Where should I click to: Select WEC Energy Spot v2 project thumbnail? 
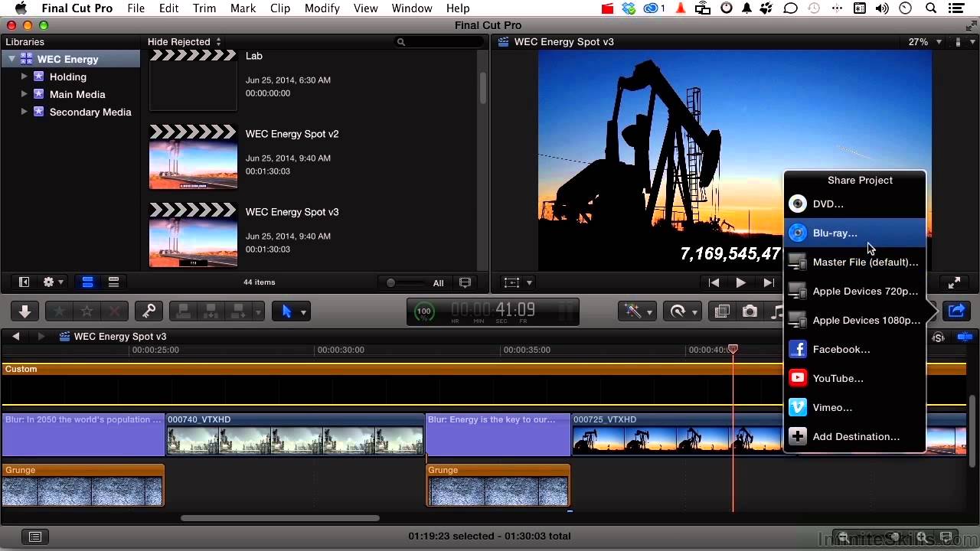(x=193, y=157)
